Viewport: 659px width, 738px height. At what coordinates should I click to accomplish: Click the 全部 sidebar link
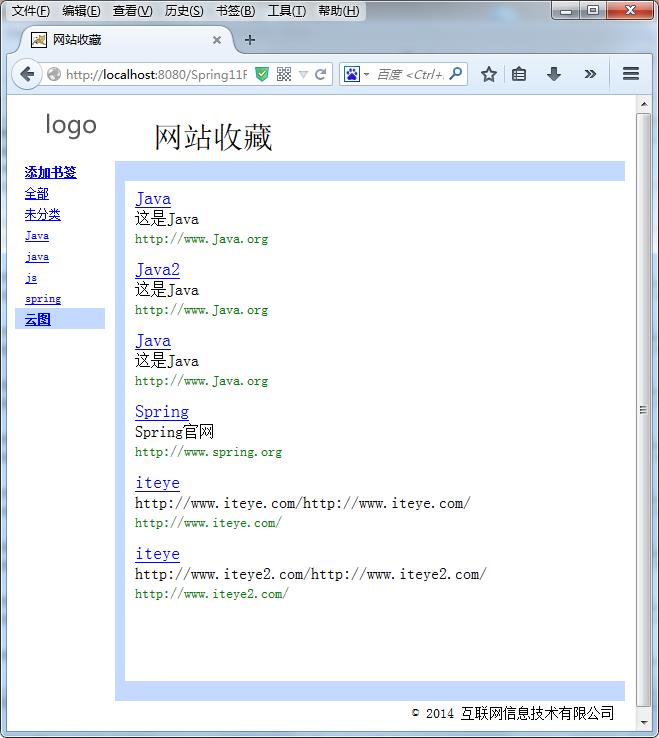[x=37, y=193]
